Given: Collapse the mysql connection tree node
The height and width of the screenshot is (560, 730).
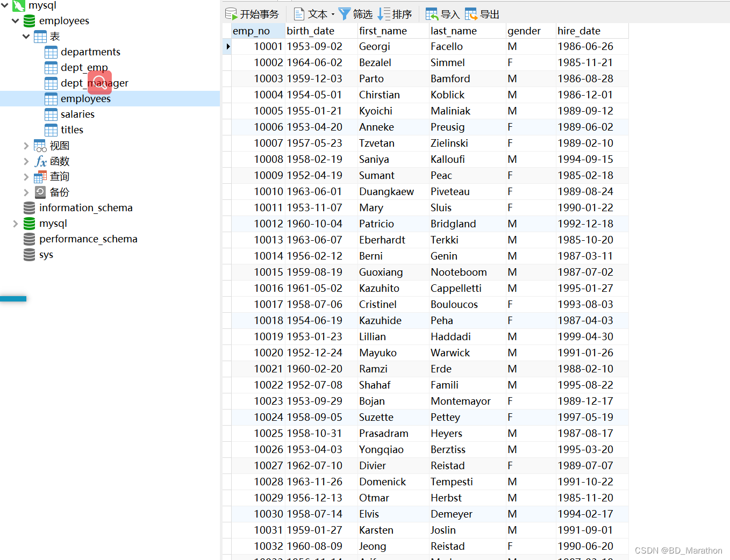Looking at the screenshot, I should (5, 5).
